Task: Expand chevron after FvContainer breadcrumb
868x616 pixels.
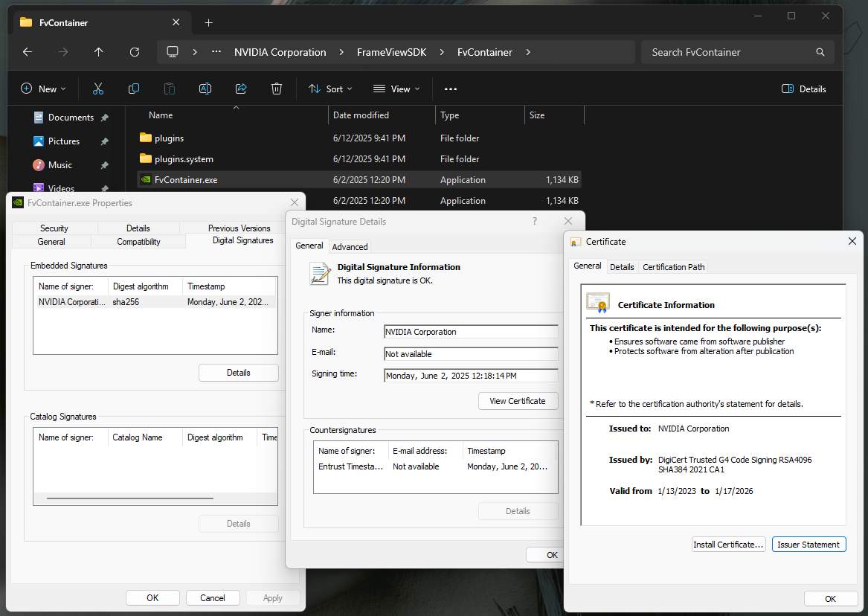Action: point(528,52)
